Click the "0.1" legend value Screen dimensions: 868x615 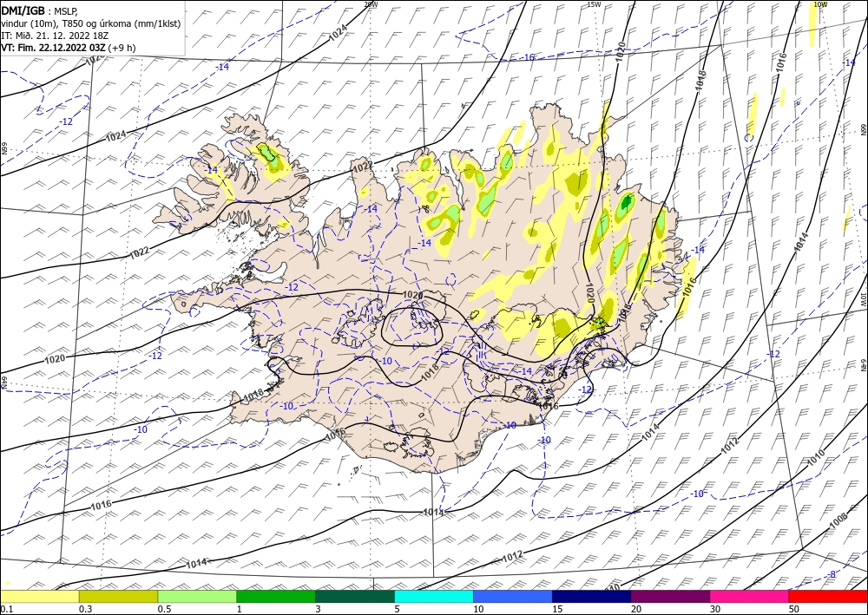pyautogui.click(x=6, y=609)
